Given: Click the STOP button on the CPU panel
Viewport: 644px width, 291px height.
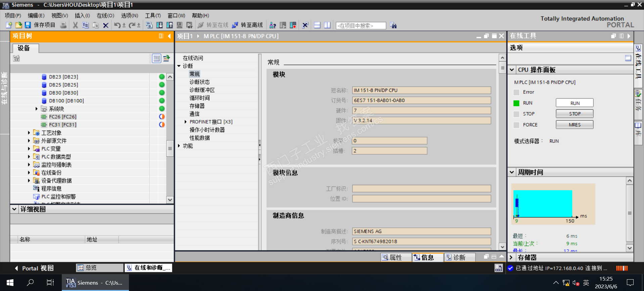Looking at the screenshot, I should (x=574, y=114).
